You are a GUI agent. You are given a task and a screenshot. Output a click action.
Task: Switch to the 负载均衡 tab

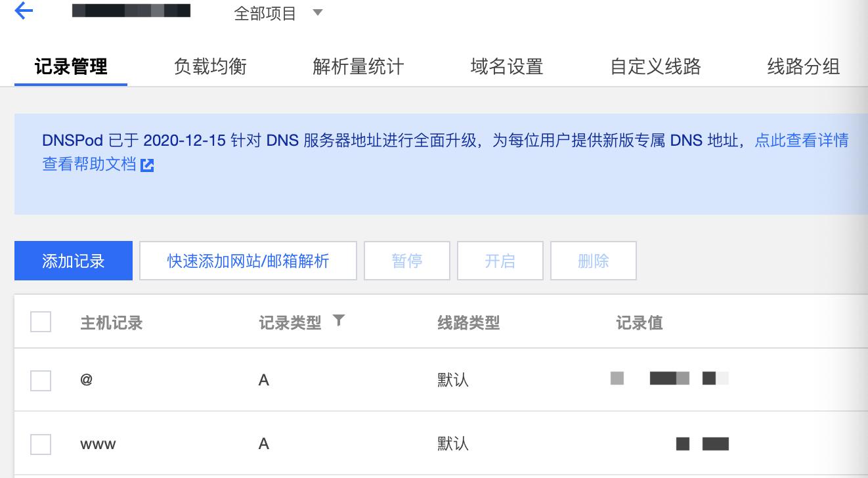pos(210,66)
